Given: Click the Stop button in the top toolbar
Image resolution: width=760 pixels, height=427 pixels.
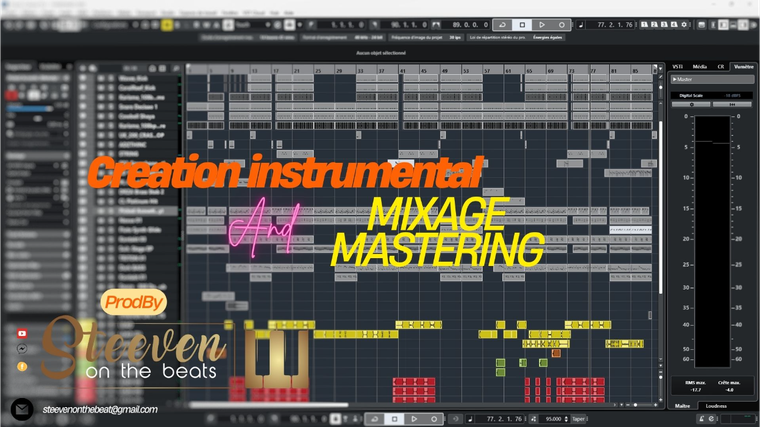Looking at the screenshot, I should tap(521, 23).
